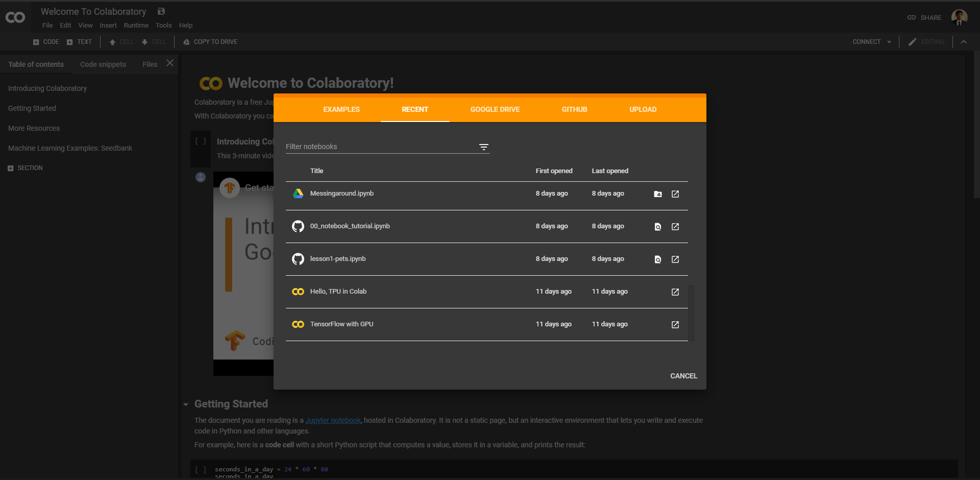Click COPY TO DRIVE

(x=210, y=42)
